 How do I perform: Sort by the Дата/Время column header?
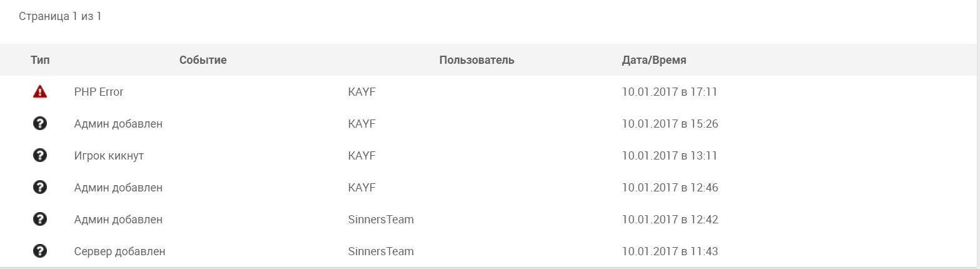click(x=654, y=60)
